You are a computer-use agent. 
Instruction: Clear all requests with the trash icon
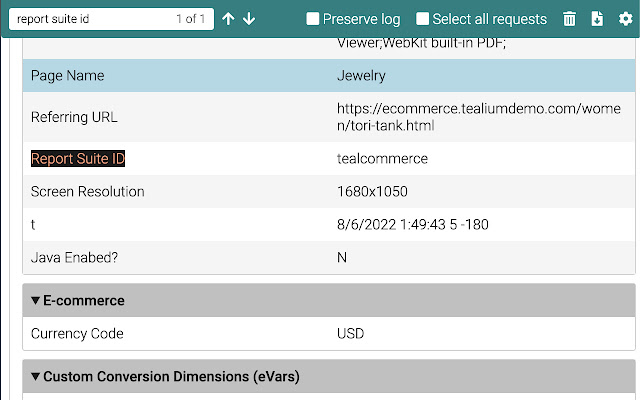569,19
